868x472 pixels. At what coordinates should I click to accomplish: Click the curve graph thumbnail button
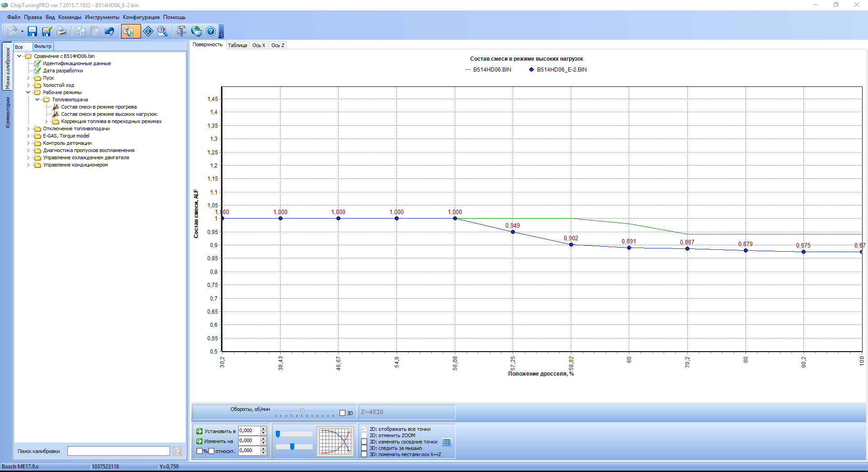tap(335, 441)
